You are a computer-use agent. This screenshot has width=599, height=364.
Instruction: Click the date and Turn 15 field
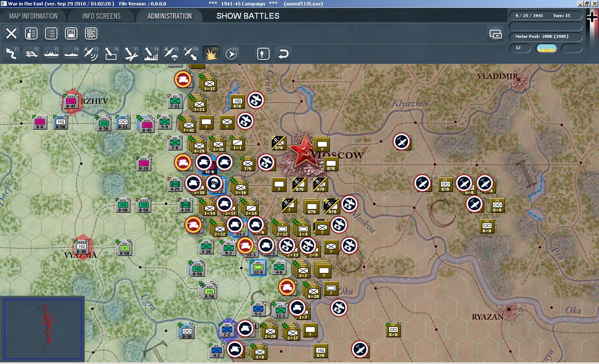pyautogui.click(x=546, y=16)
